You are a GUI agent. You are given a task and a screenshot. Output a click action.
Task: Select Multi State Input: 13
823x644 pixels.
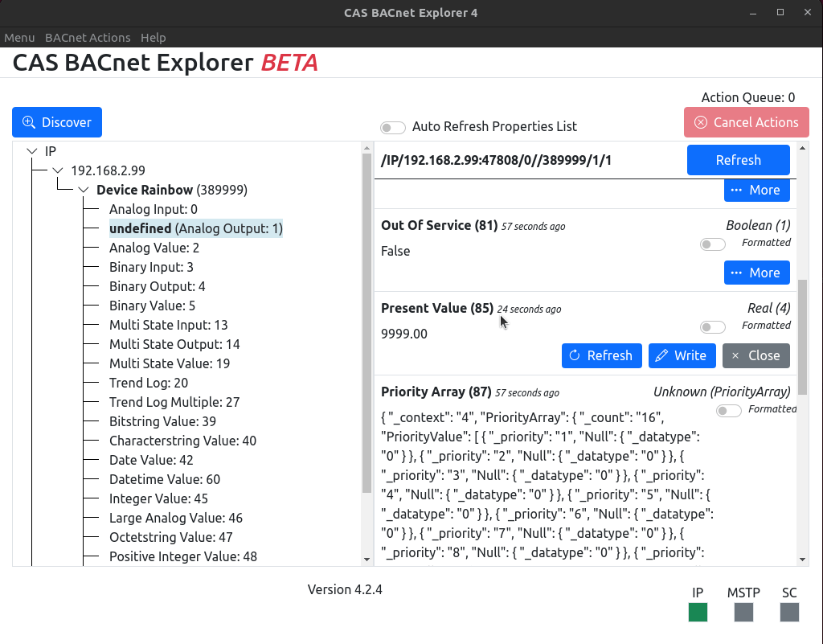point(169,326)
